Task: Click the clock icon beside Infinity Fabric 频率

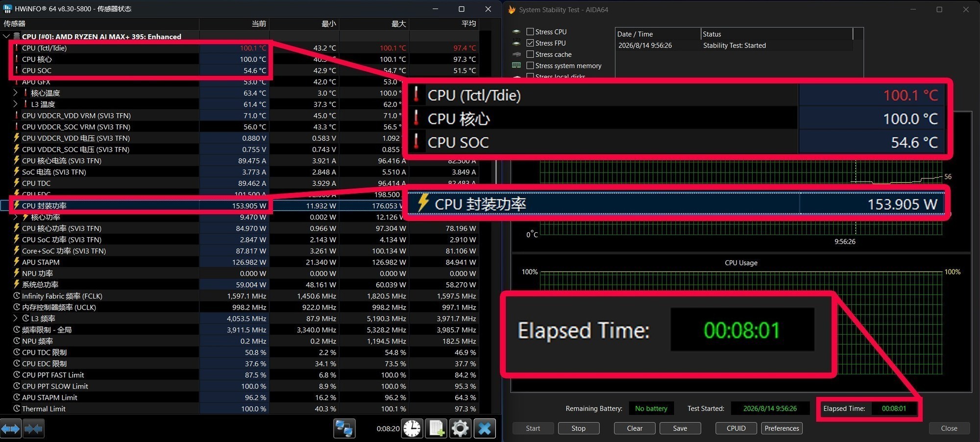Action: 17,296
